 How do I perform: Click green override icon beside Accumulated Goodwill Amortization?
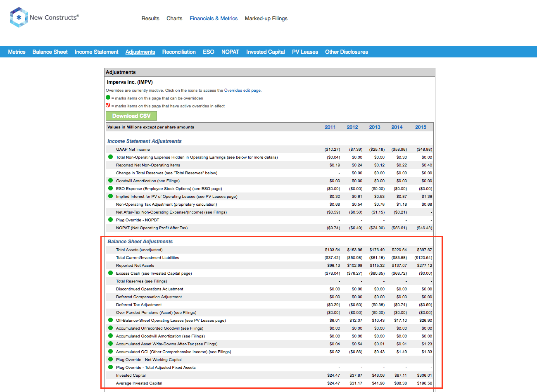coord(110,336)
